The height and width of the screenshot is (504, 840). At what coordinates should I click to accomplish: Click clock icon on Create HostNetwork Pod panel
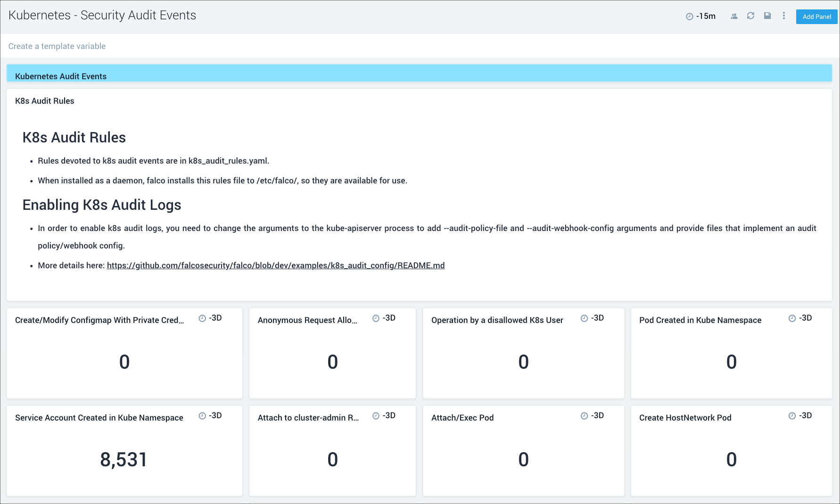tap(792, 416)
